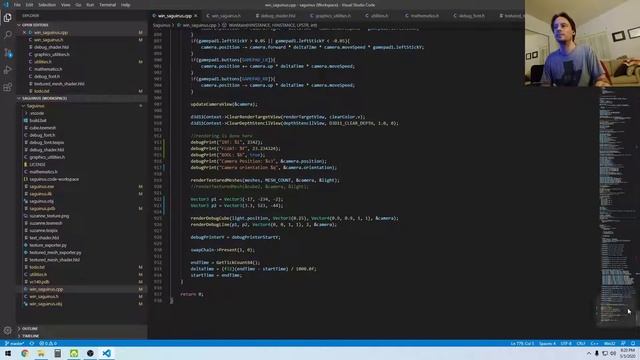This screenshot has width=640, height=360.
Task: Open the View menu
Action: pyautogui.click(x=65, y=5)
